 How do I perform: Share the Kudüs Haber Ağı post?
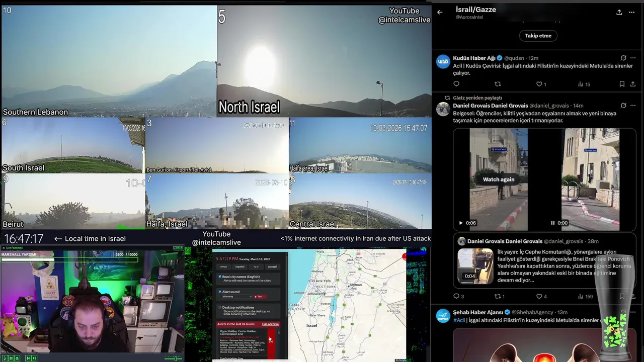(x=633, y=84)
